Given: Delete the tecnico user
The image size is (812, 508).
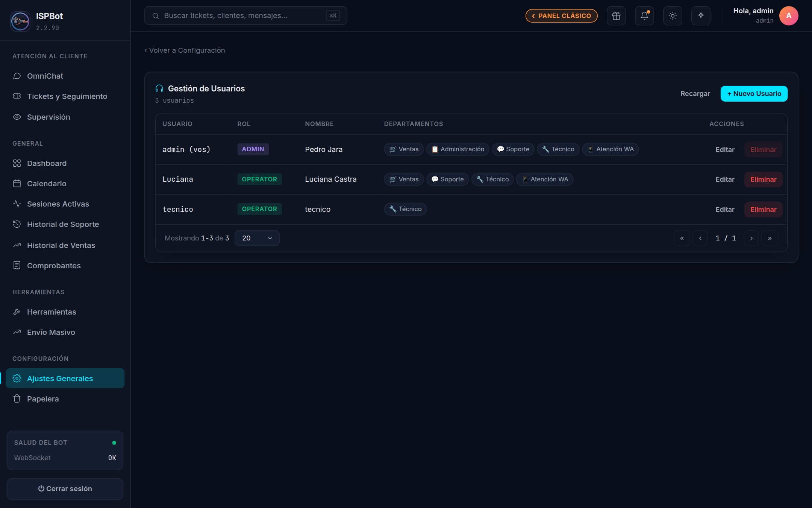Looking at the screenshot, I should [763, 210].
